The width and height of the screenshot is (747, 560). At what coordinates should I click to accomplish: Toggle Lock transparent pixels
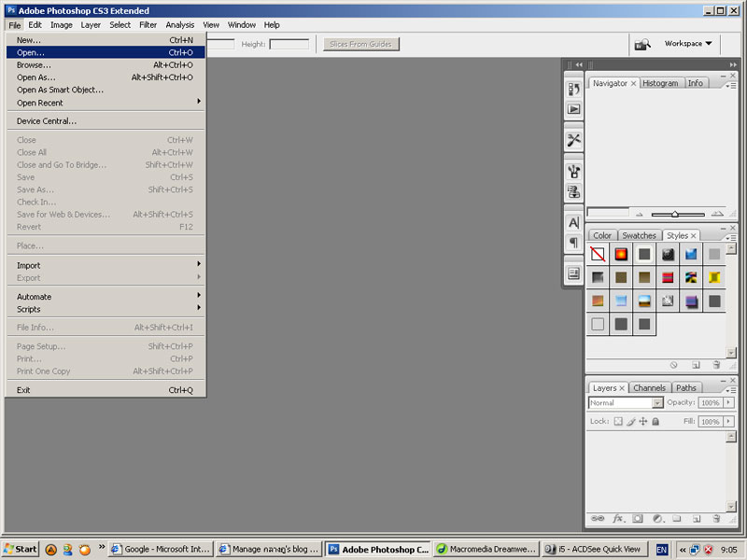click(x=618, y=422)
